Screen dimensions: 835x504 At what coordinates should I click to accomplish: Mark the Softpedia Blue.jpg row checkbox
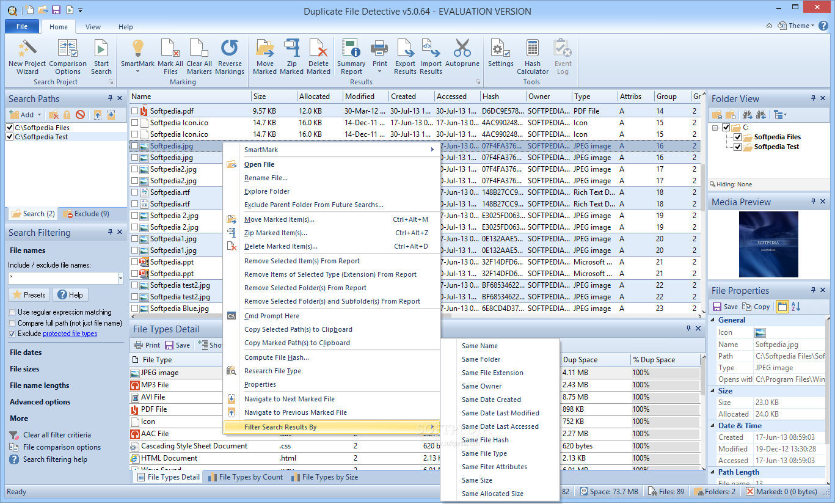[x=134, y=309]
